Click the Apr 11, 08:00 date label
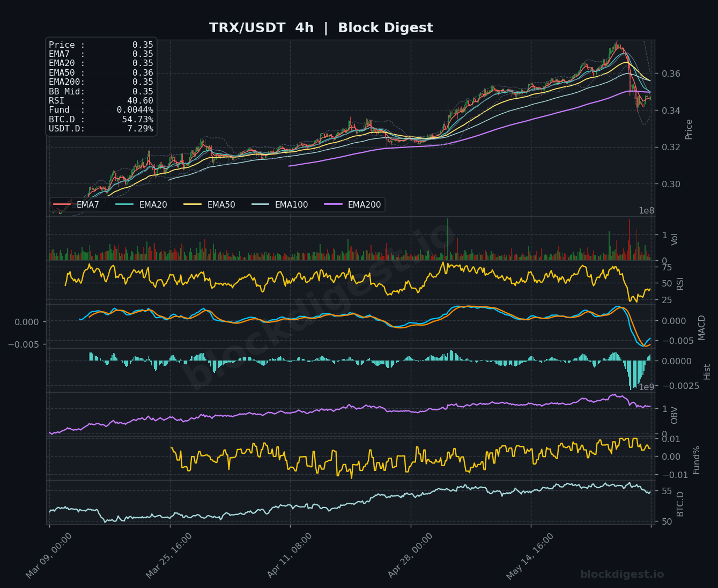Screen dimensions: 718x588 (x=290, y=556)
